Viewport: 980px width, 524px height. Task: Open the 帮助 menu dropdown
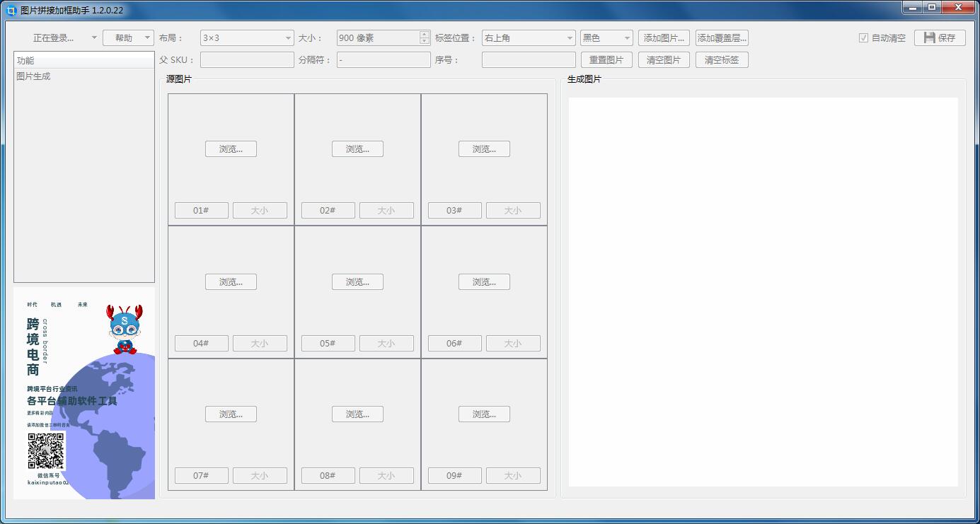click(128, 38)
